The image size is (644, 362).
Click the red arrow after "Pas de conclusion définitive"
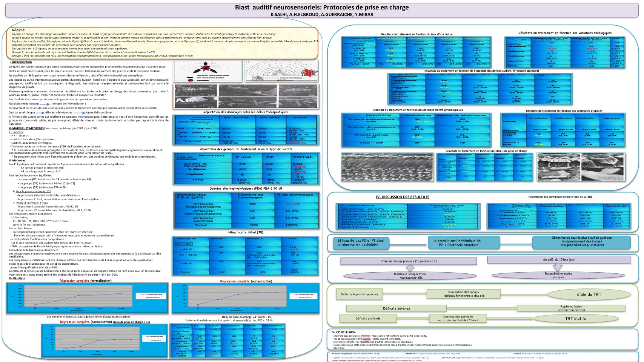pos(366,339)
